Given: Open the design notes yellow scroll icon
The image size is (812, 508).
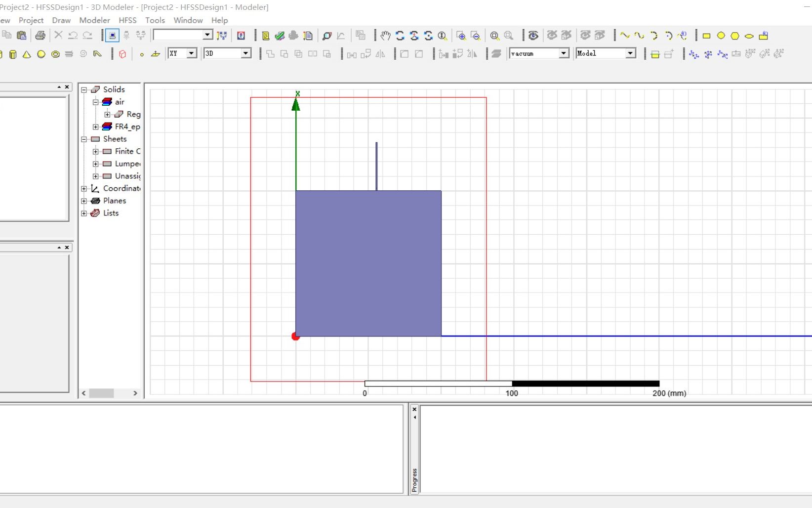Looking at the screenshot, I should pyautogui.click(x=266, y=36).
